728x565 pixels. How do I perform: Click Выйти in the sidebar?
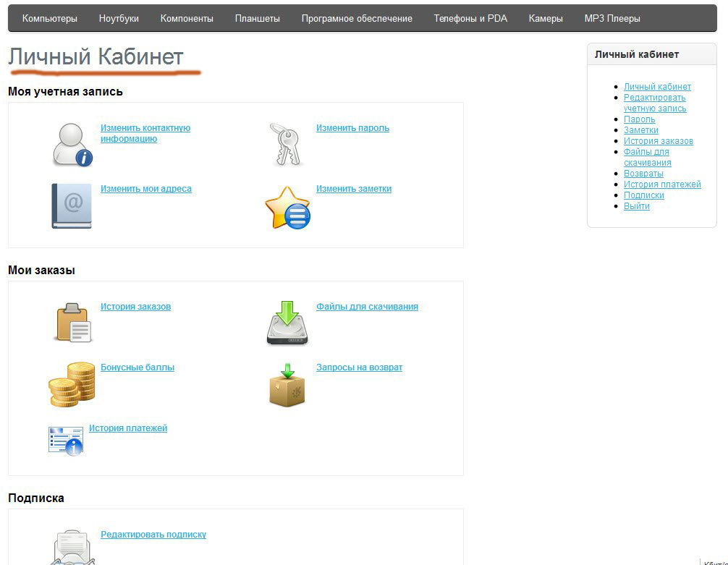tap(637, 206)
